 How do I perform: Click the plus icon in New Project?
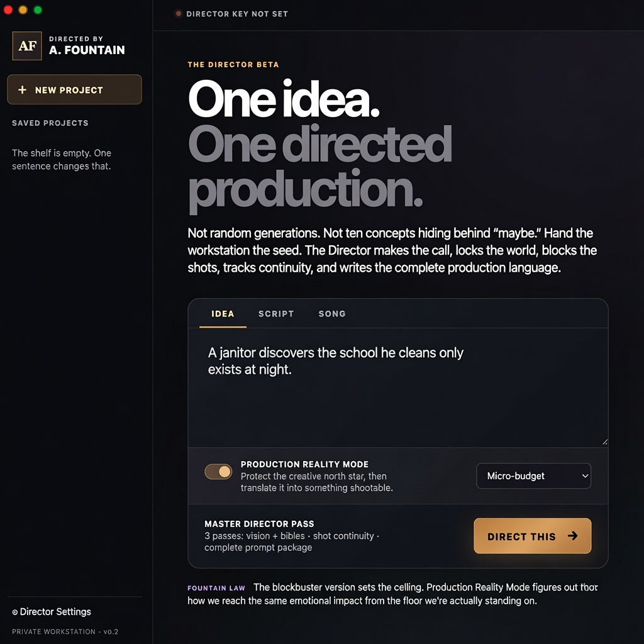click(22, 89)
